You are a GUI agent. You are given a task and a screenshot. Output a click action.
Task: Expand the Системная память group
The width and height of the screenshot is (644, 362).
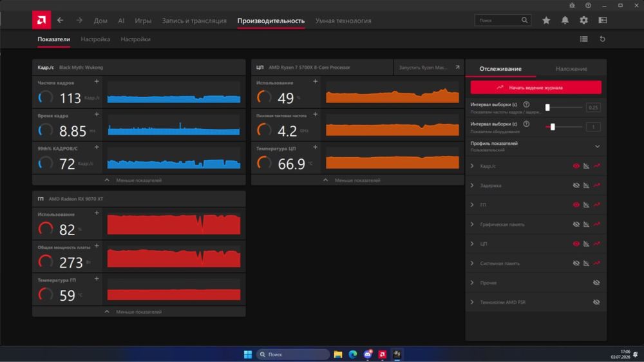point(472,263)
